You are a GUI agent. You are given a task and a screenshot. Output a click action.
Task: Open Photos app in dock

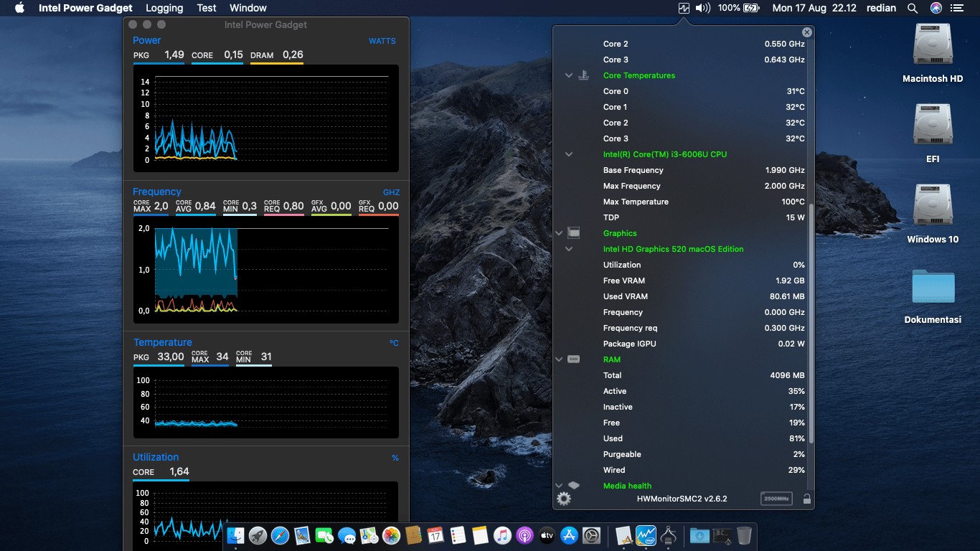click(x=391, y=535)
